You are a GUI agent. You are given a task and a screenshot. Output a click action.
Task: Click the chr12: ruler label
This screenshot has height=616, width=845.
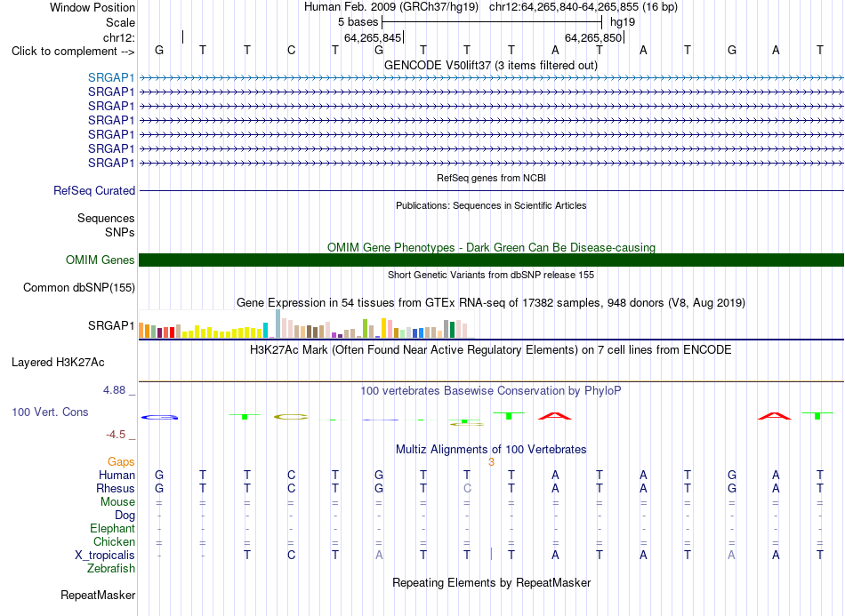[119, 37]
